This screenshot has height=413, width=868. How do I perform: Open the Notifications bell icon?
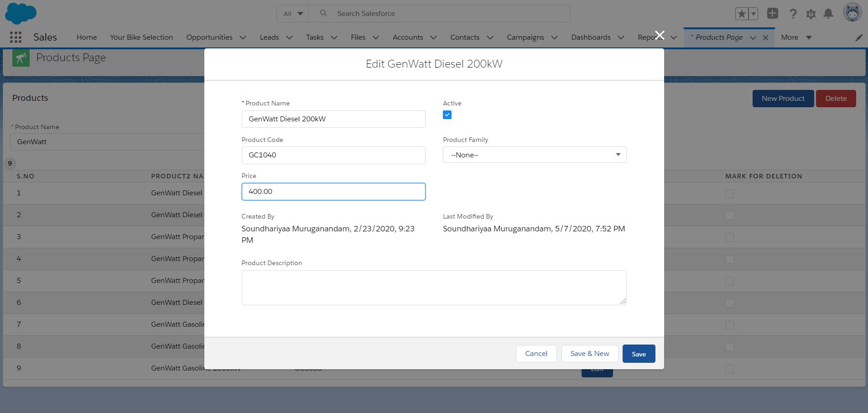click(828, 14)
